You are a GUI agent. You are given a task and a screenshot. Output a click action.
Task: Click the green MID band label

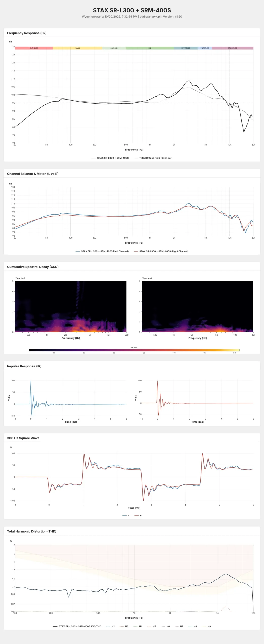click(150, 48)
